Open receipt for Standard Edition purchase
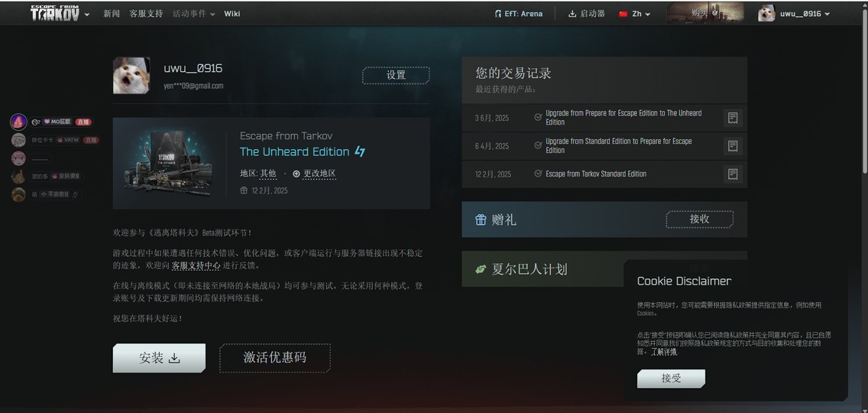 pos(732,174)
